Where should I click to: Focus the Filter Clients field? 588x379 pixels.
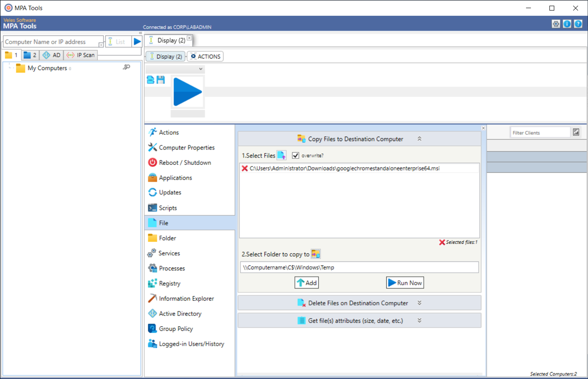point(540,132)
